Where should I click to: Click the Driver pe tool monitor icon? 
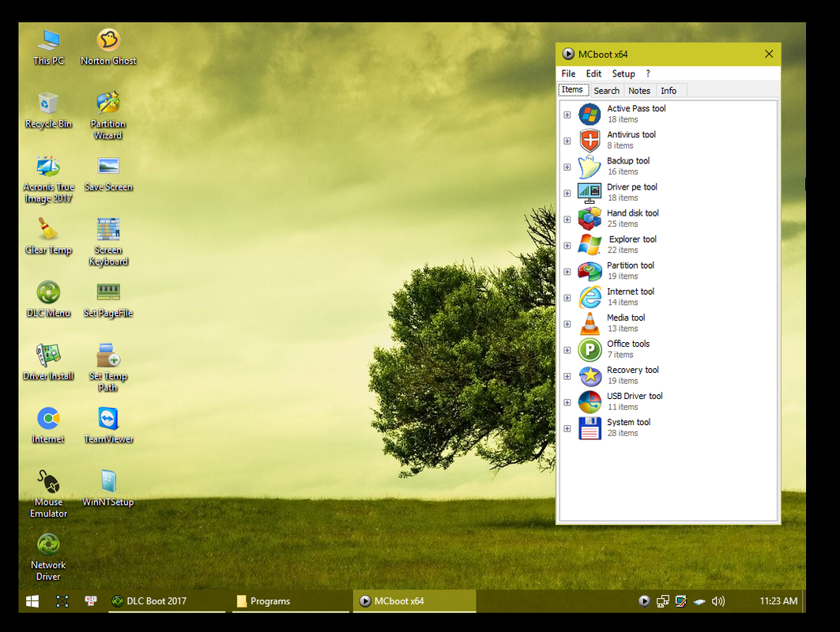point(590,193)
